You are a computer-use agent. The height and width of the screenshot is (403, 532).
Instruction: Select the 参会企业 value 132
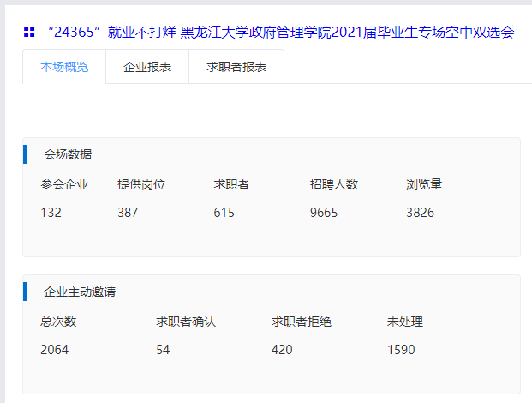click(51, 213)
